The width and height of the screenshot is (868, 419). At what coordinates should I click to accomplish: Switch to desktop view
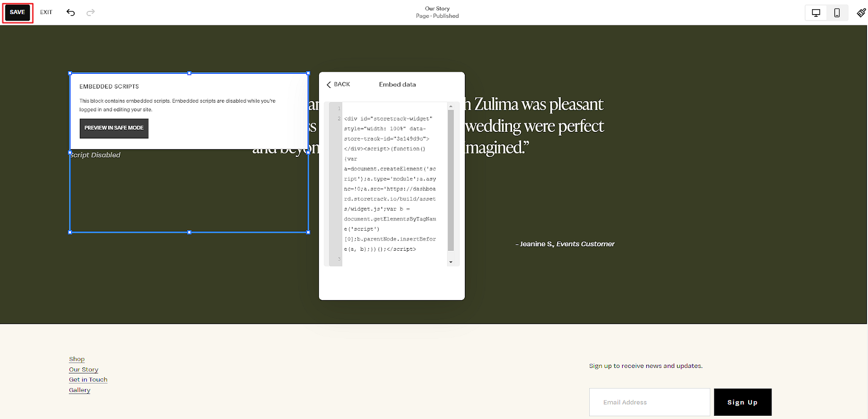(x=816, y=13)
